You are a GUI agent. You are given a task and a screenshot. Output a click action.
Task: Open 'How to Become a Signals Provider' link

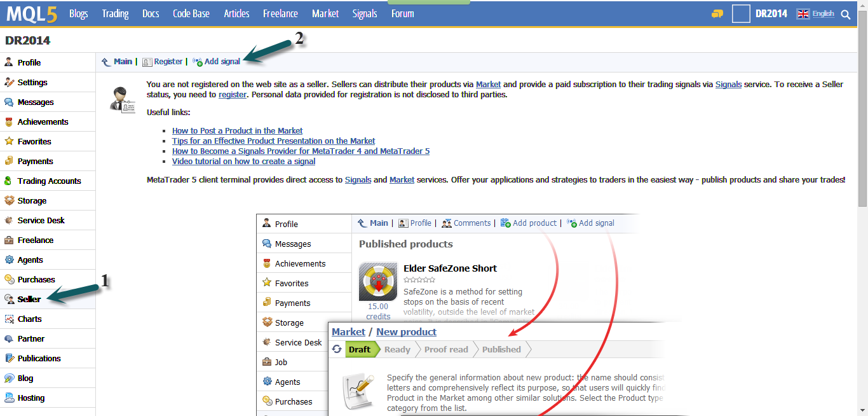301,151
